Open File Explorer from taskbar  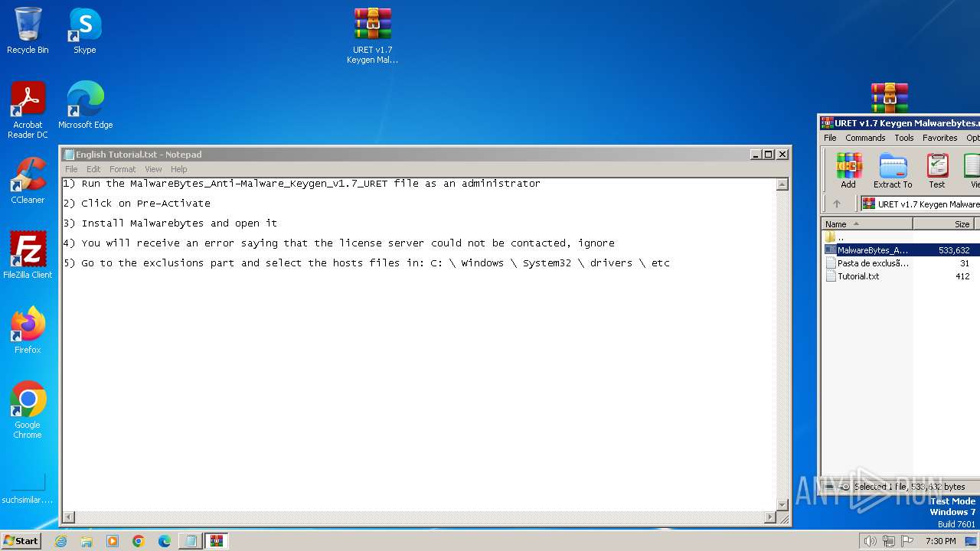[87, 541]
